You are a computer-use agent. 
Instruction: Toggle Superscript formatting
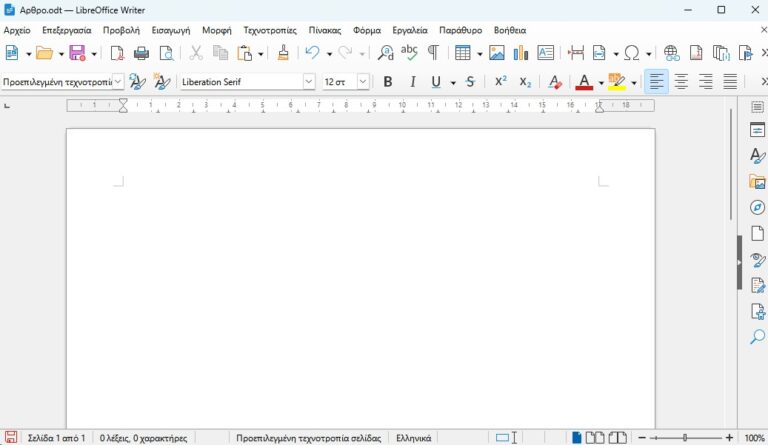[x=501, y=81]
